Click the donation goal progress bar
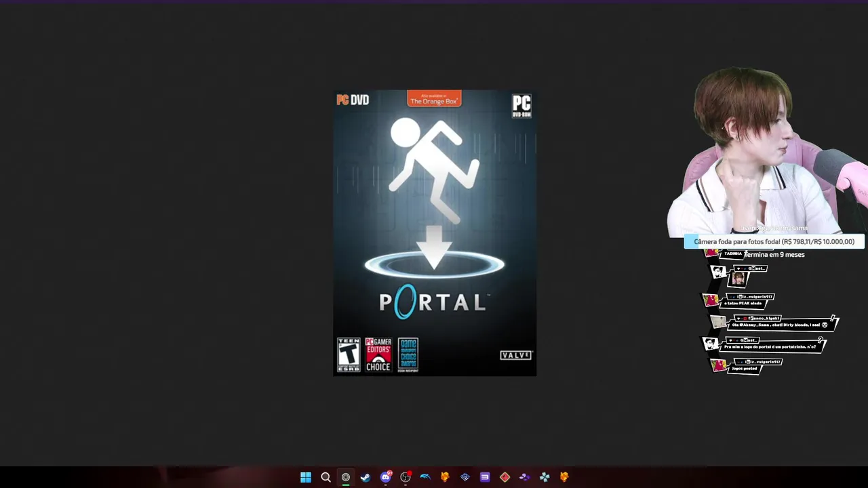Image resolution: width=868 pixels, height=488 pixels. click(x=774, y=241)
